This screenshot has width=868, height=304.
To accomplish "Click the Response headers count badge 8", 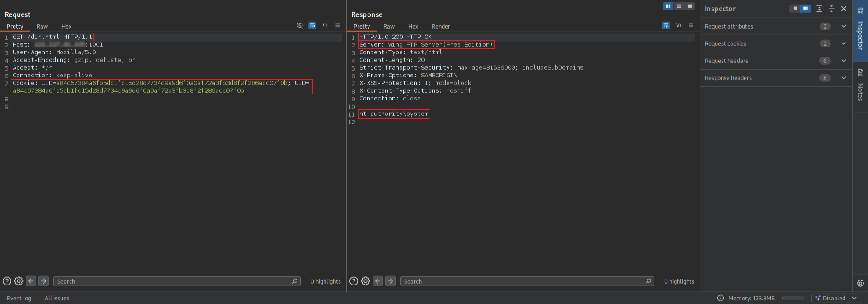I will coord(825,78).
